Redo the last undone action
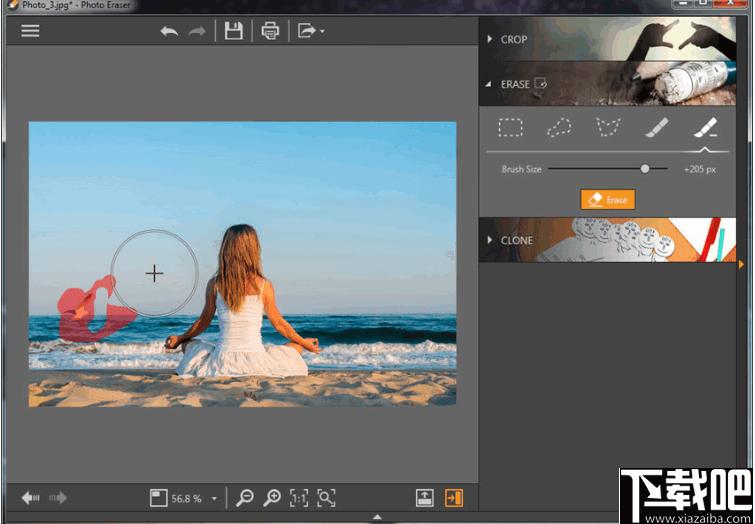The image size is (755, 524). tap(197, 32)
